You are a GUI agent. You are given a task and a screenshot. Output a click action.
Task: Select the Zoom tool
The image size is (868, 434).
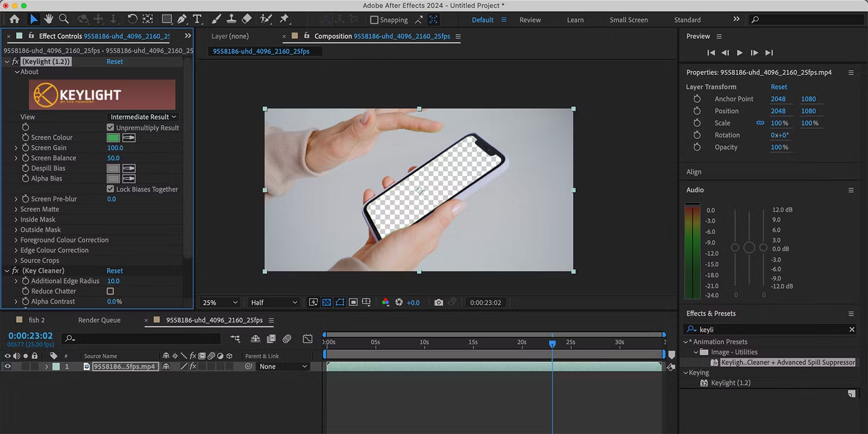tap(64, 19)
